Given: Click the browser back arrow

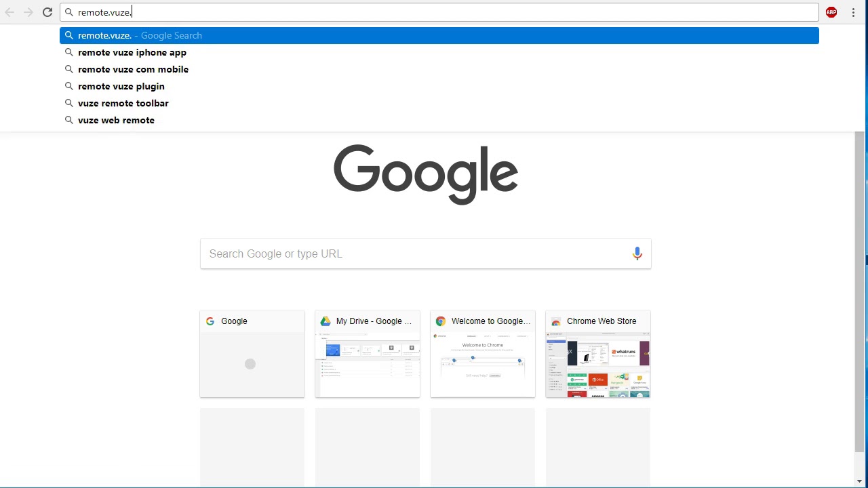Looking at the screenshot, I should click(x=9, y=12).
